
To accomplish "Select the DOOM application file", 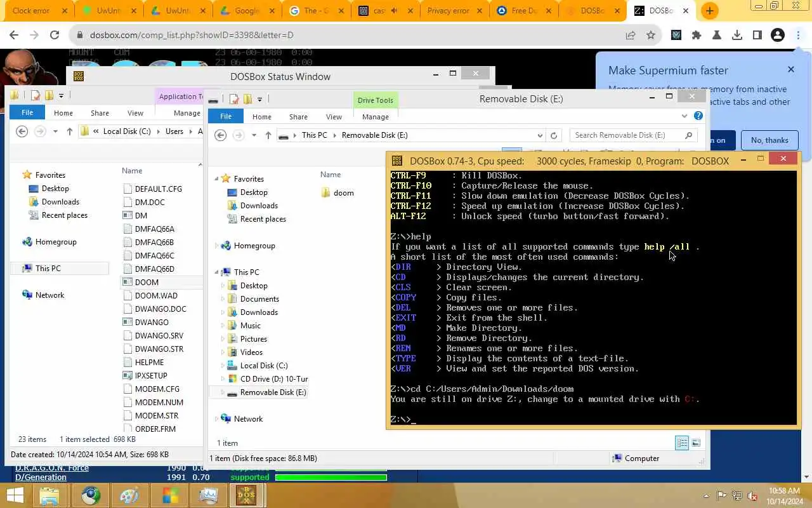I will pyautogui.click(x=147, y=283).
